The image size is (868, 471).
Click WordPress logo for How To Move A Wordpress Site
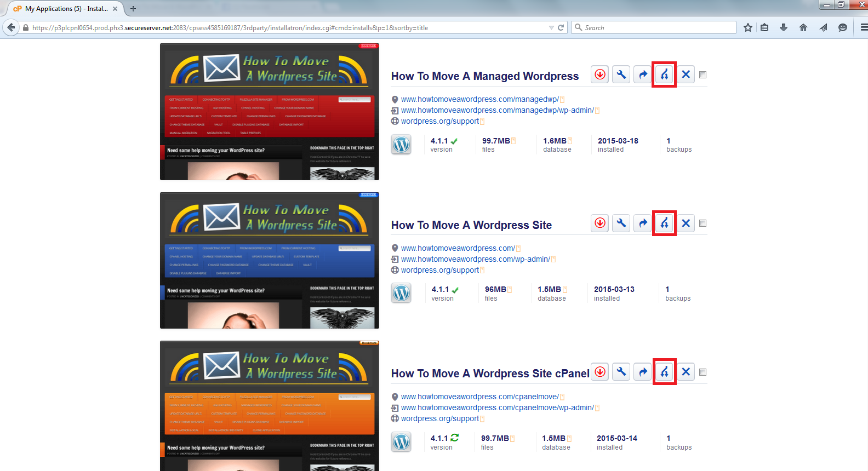401,293
